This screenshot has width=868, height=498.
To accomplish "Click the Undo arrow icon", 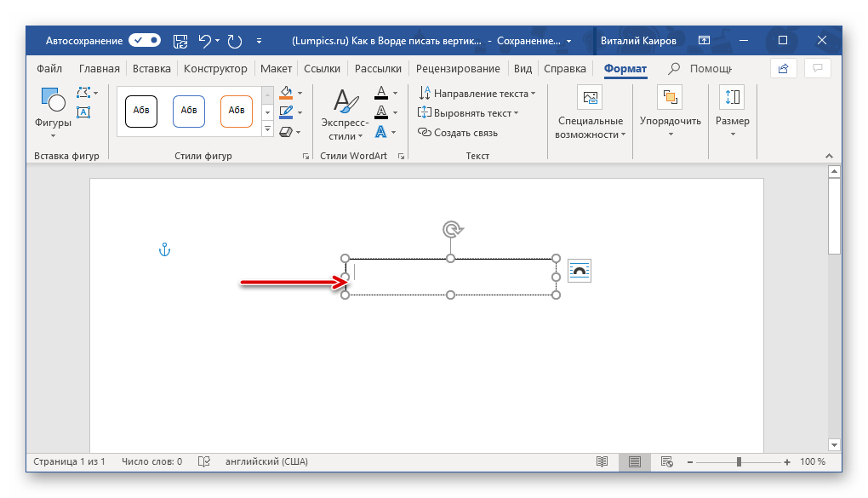I will [x=204, y=41].
